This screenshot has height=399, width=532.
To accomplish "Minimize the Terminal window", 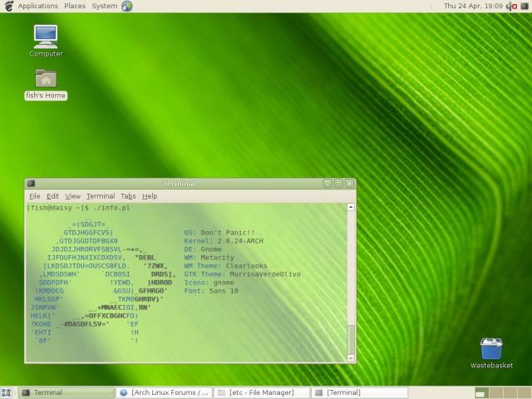I will click(x=328, y=184).
